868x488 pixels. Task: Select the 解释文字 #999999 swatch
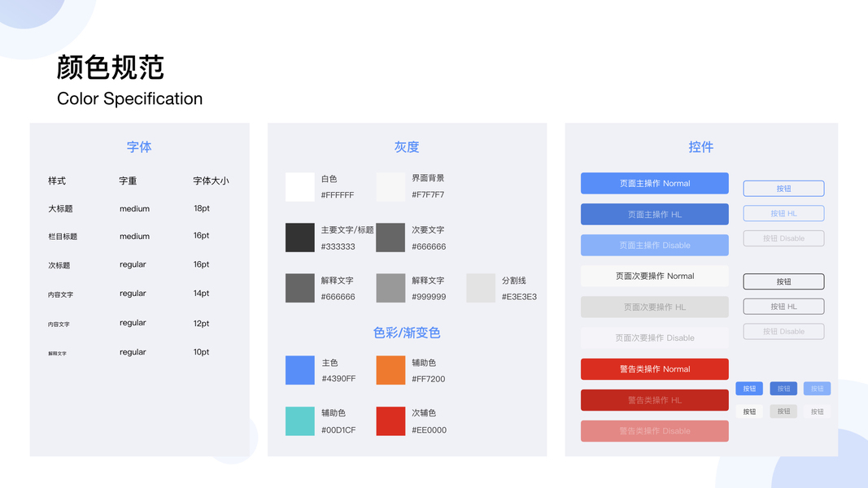click(x=390, y=288)
